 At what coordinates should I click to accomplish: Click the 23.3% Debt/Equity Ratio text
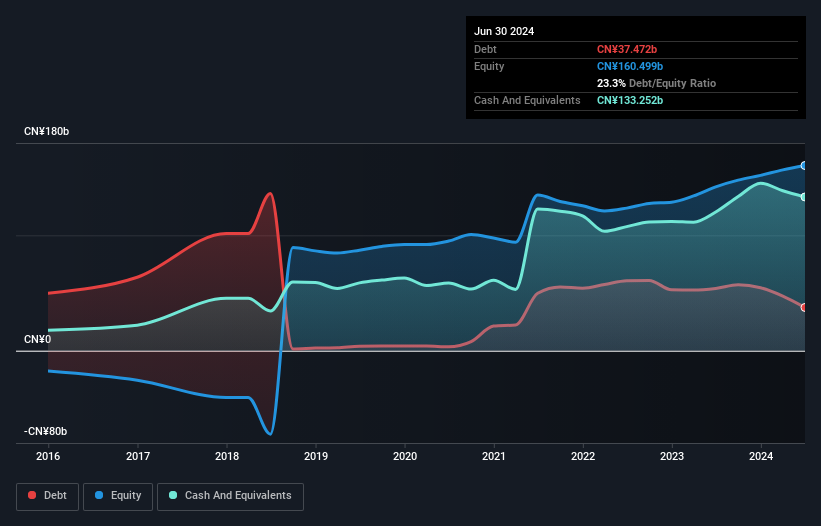(656, 83)
